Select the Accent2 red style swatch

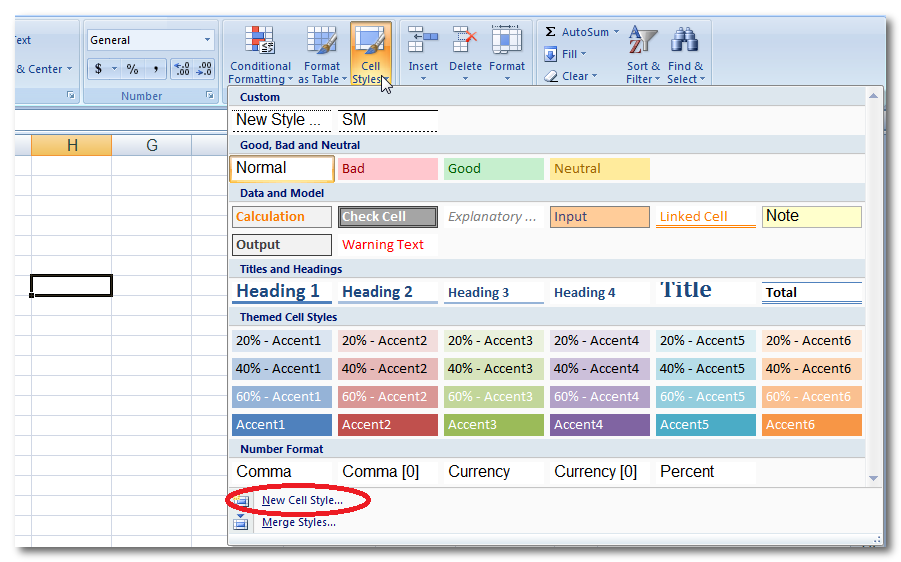coord(387,425)
